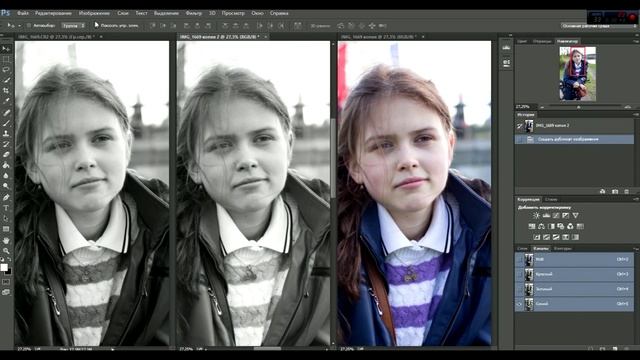The image size is (640, 360).
Task: Toggle visibility of Красный channel
Action: [x=520, y=274]
